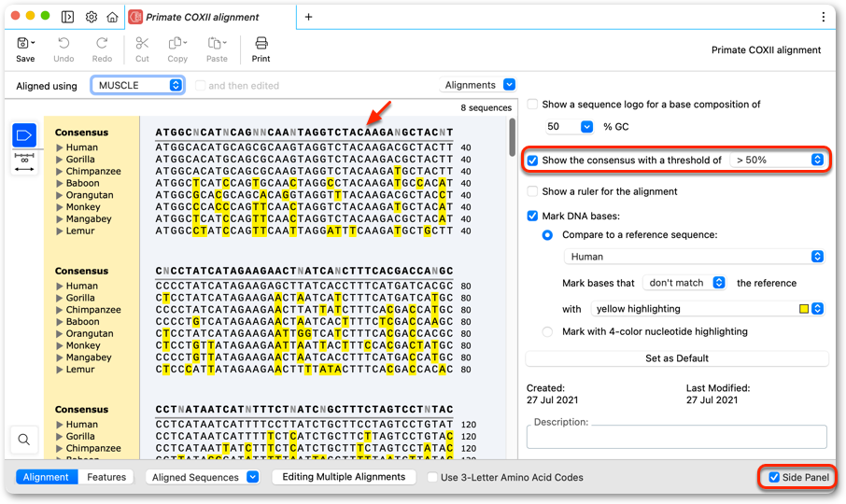Click the Save toolbar icon

coord(25,44)
